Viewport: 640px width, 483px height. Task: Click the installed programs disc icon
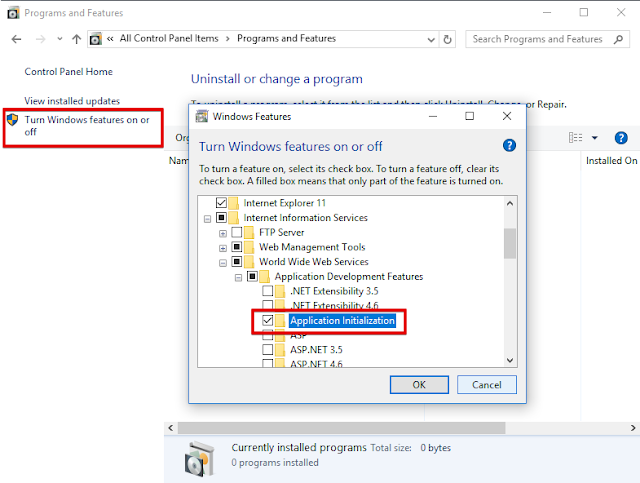point(199,459)
